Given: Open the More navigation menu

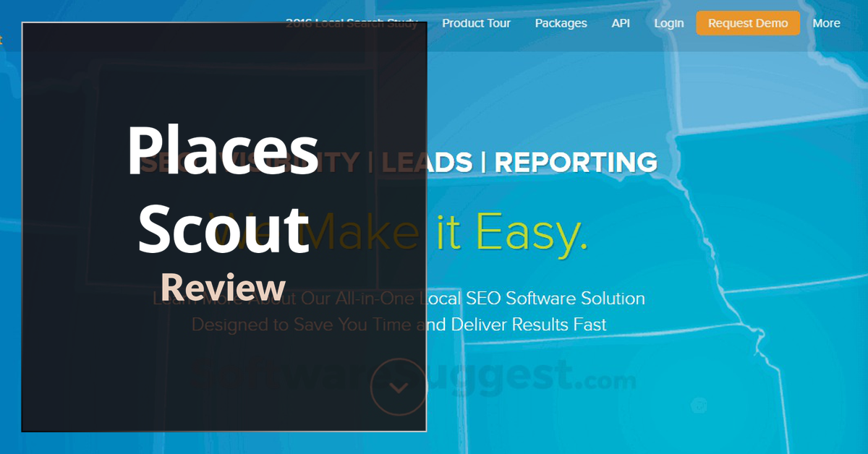Looking at the screenshot, I should [x=826, y=23].
